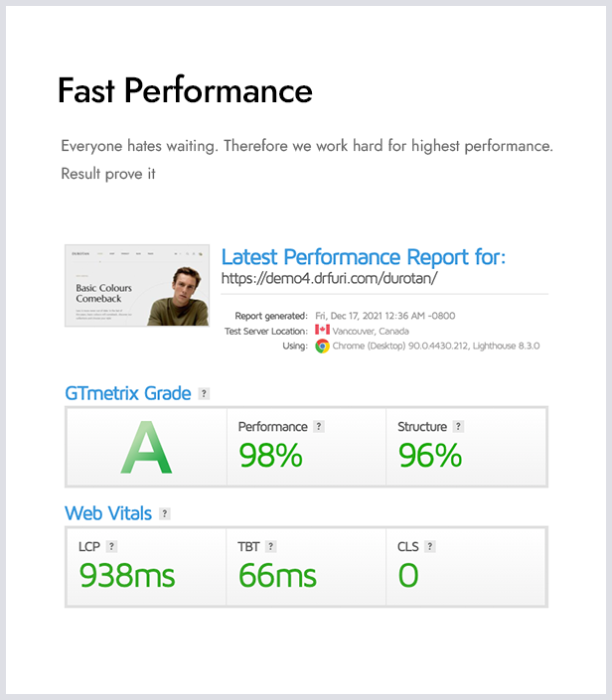Click the Canada flag icon

pyautogui.click(x=322, y=331)
